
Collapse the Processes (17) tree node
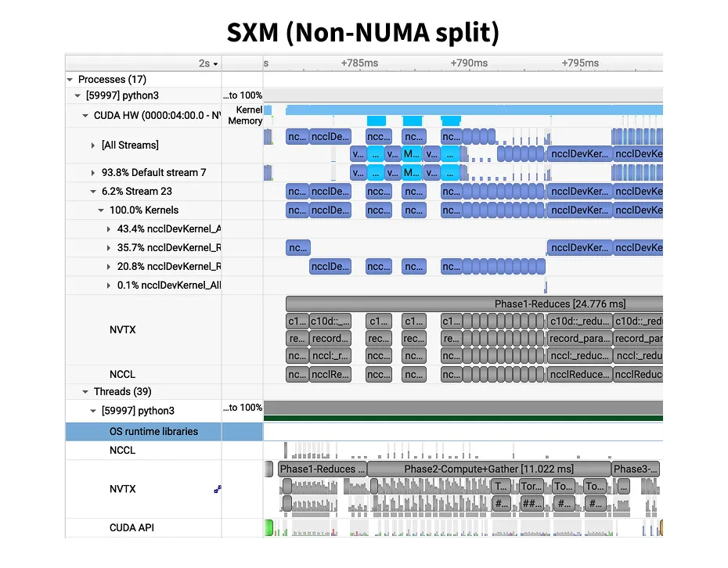[x=70, y=79]
